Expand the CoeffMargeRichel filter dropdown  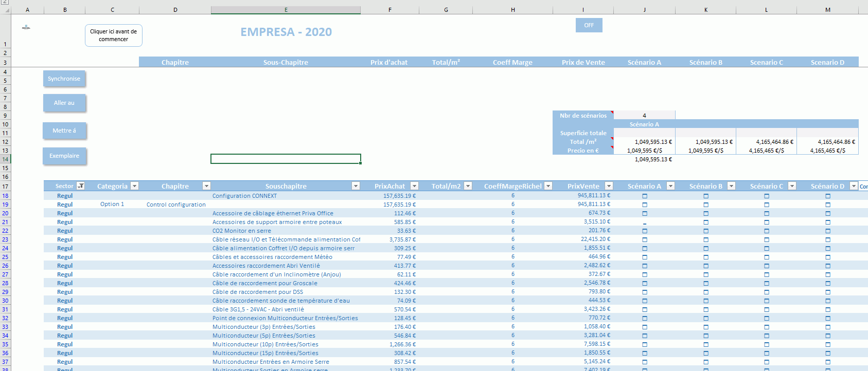[548, 186]
